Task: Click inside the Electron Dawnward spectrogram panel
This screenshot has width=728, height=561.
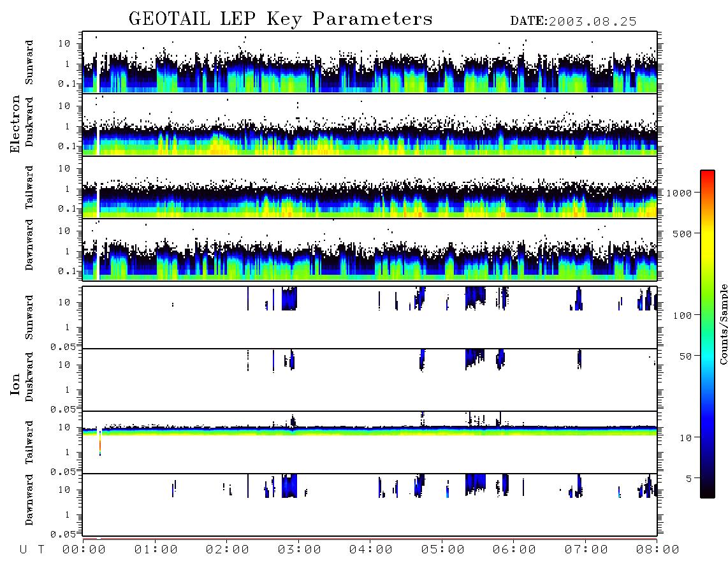Action: [370, 249]
